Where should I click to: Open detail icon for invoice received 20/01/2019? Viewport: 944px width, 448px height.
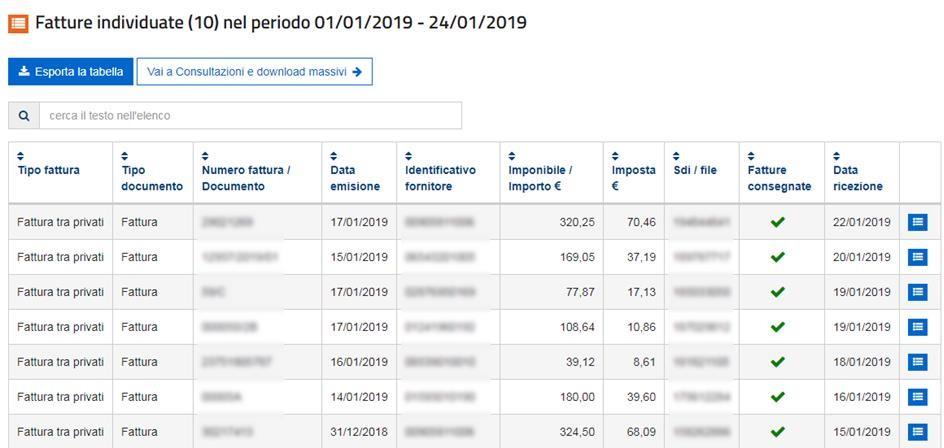click(x=917, y=257)
